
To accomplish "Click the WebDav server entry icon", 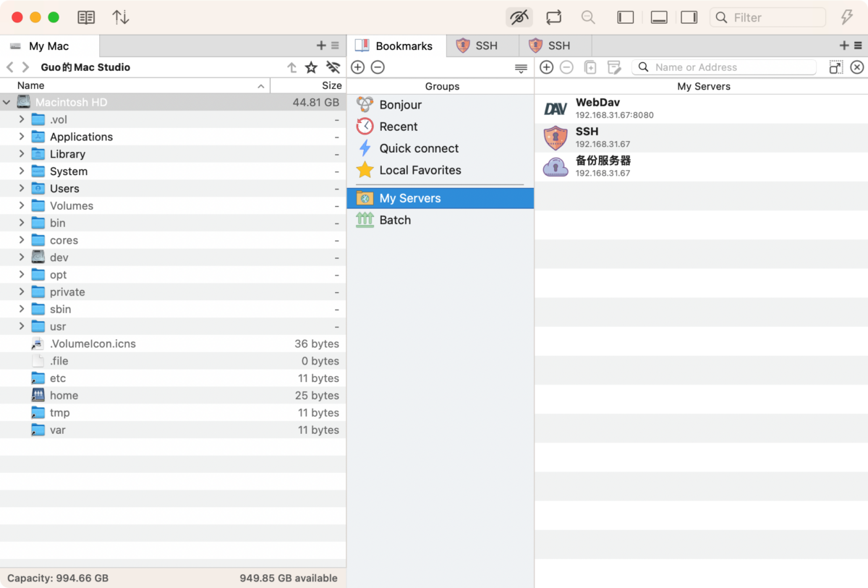I will [556, 108].
